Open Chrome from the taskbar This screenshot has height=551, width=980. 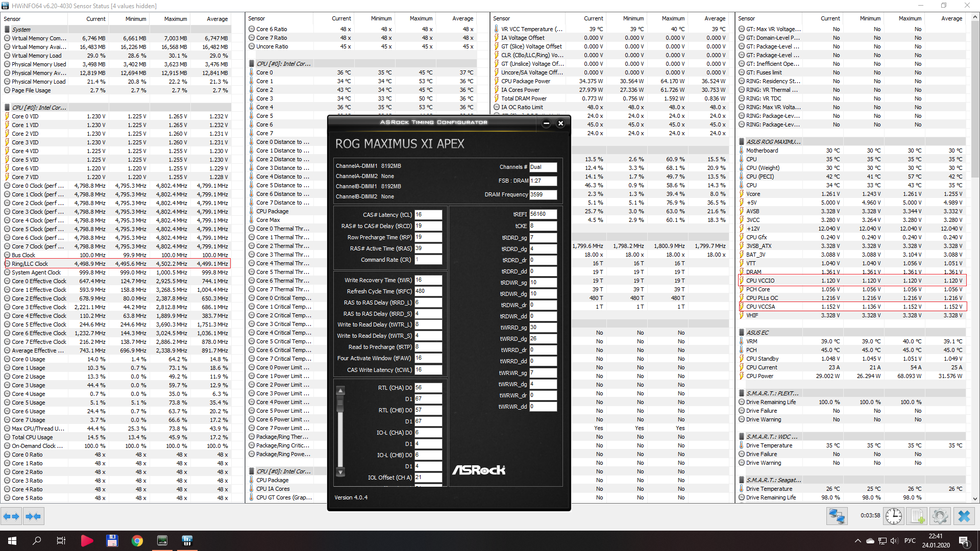click(137, 541)
